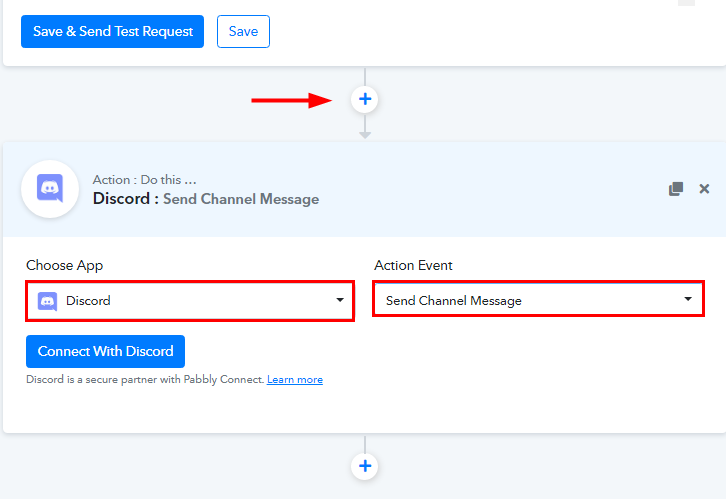Click the Save & Send Test Request button
This screenshot has height=499, width=726.
coord(112,31)
